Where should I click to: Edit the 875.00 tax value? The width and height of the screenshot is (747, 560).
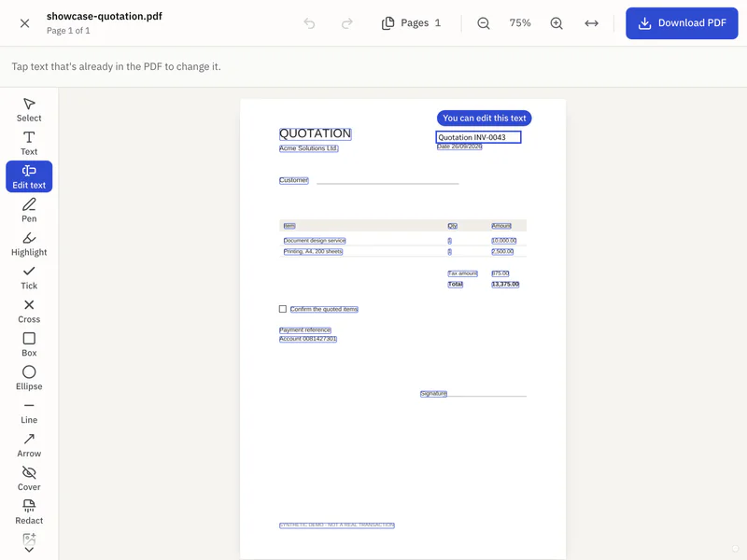point(500,273)
